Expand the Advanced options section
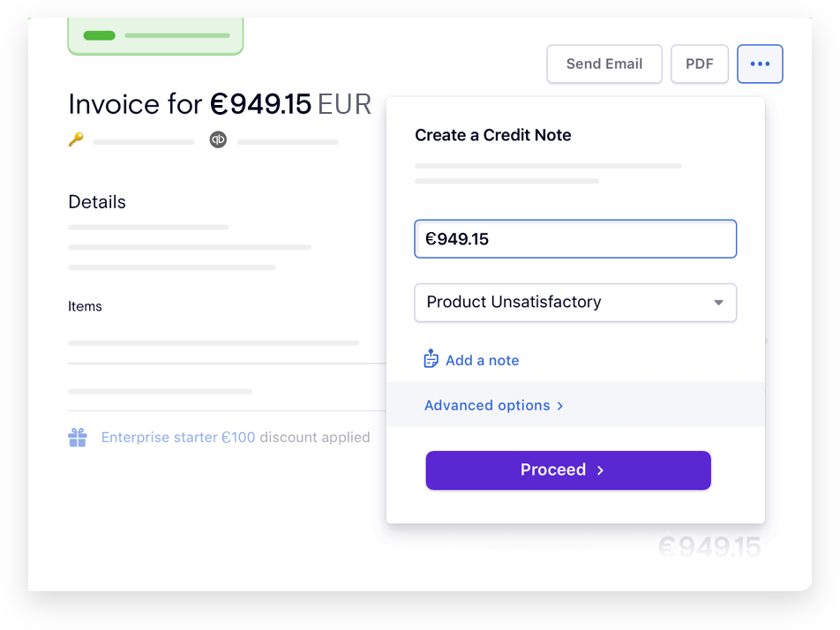 [487, 405]
